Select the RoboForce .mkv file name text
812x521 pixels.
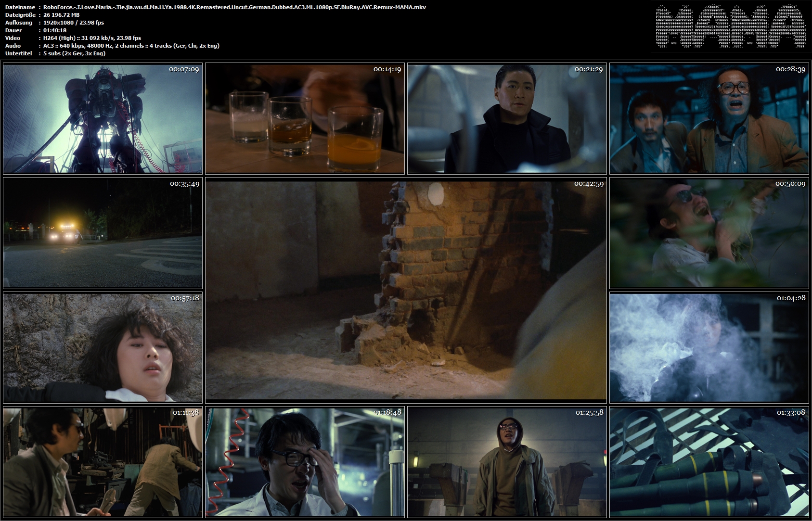pyautogui.click(x=234, y=7)
